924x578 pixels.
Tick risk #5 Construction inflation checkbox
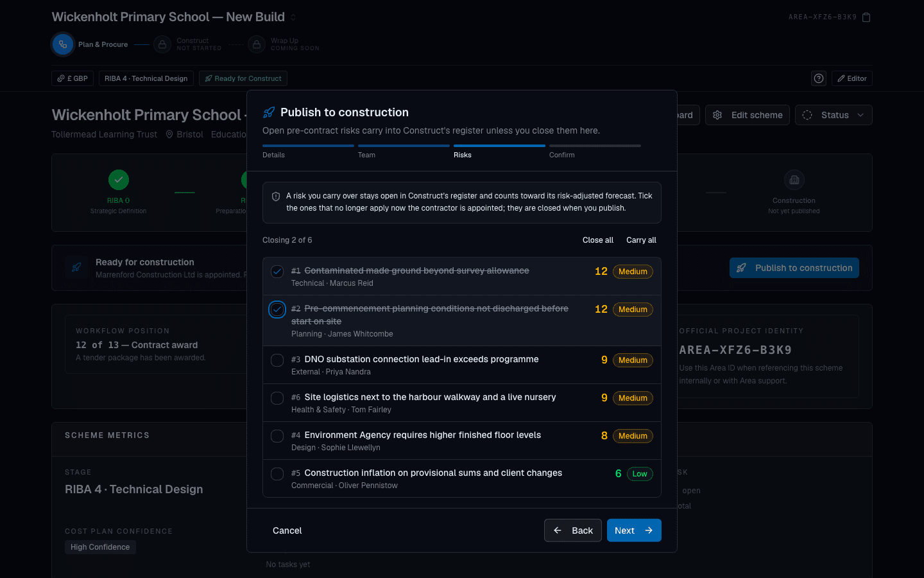coord(277,474)
